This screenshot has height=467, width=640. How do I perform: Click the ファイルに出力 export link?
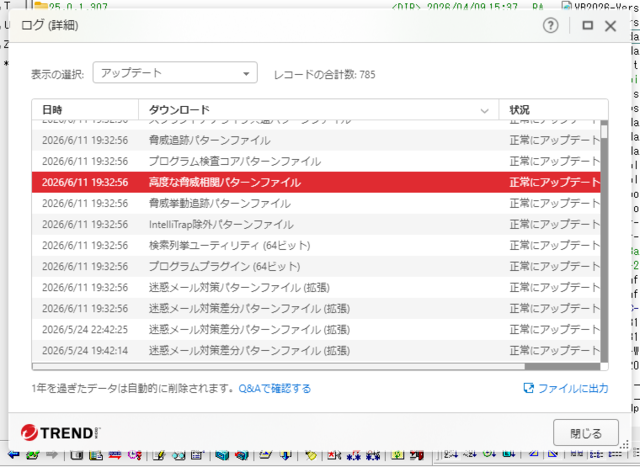573,388
